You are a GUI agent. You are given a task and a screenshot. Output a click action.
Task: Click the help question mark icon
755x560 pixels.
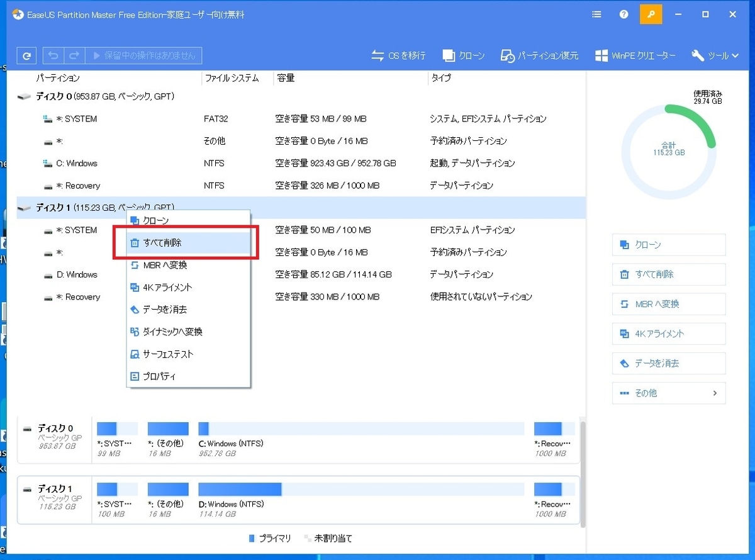click(624, 14)
